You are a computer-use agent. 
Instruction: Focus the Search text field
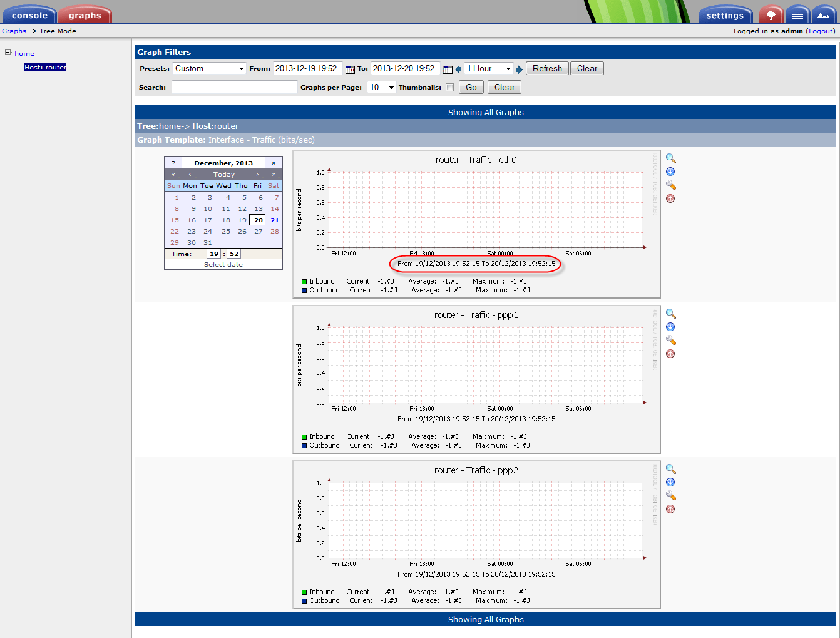tap(235, 88)
